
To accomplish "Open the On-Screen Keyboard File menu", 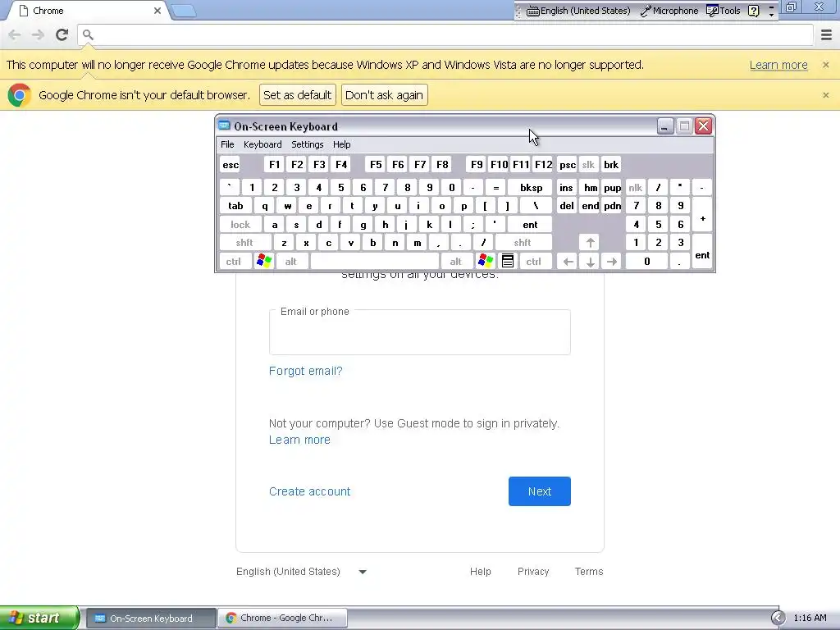I will pyautogui.click(x=227, y=144).
